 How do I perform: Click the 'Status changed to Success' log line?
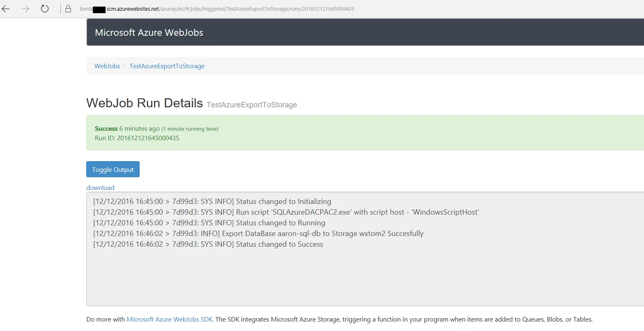click(x=208, y=244)
